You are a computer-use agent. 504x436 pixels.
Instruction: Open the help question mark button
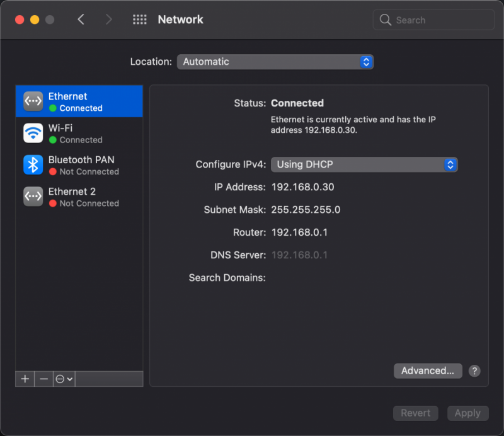475,371
